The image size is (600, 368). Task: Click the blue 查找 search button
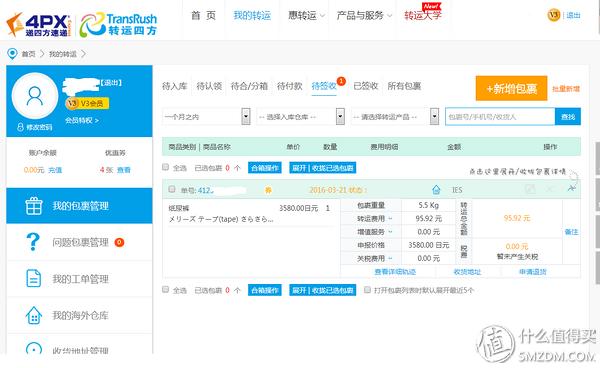click(x=568, y=117)
